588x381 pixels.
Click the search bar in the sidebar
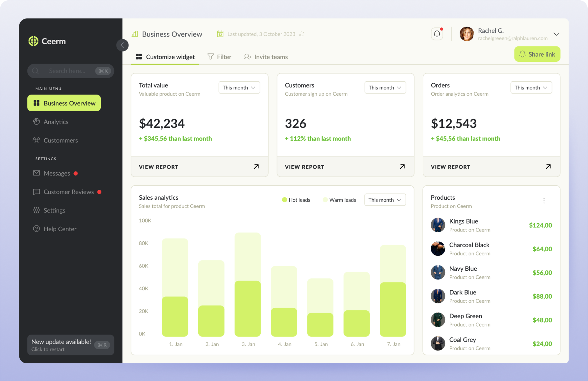(x=70, y=71)
